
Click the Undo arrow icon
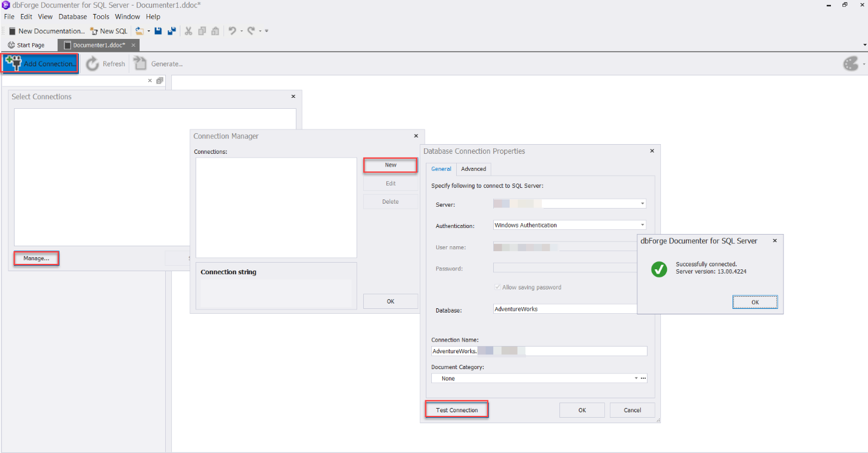(232, 31)
